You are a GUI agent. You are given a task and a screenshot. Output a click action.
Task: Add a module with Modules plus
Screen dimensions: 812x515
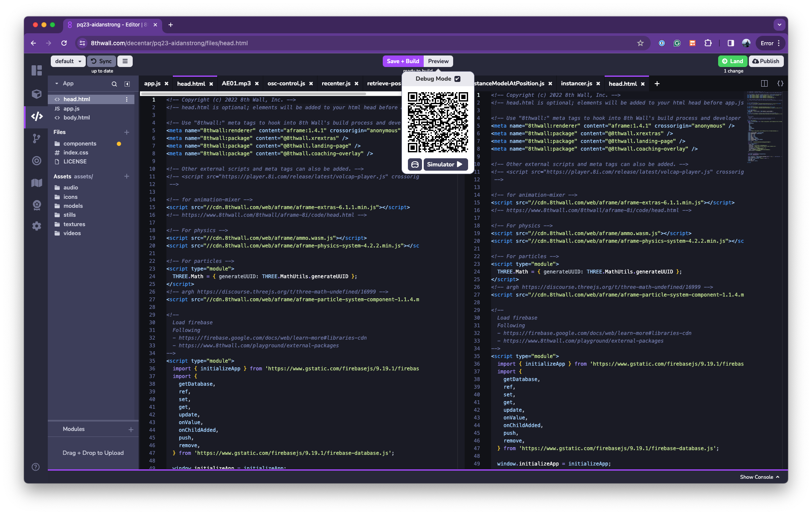coord(131,429)
